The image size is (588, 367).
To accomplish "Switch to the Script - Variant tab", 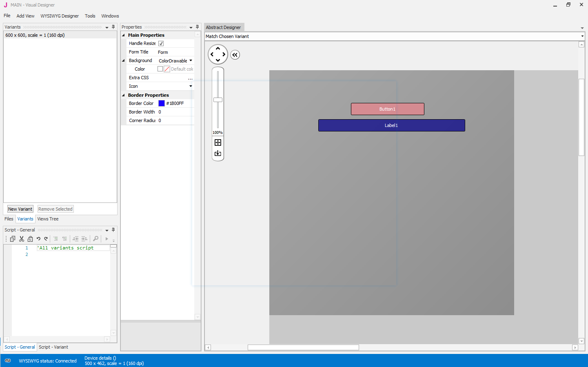I will [53, 347].
